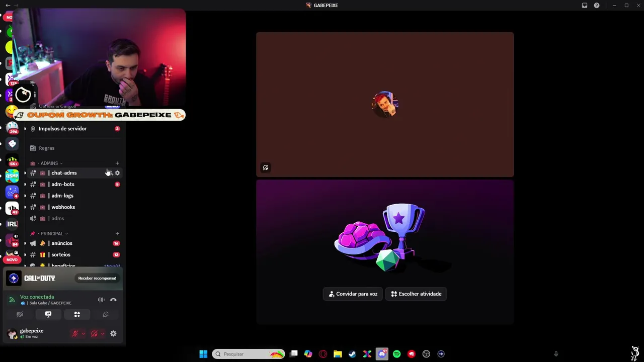The image size is (644, 362).
Task: Disconnect from the voice channel
Action: tap(113, 300)
